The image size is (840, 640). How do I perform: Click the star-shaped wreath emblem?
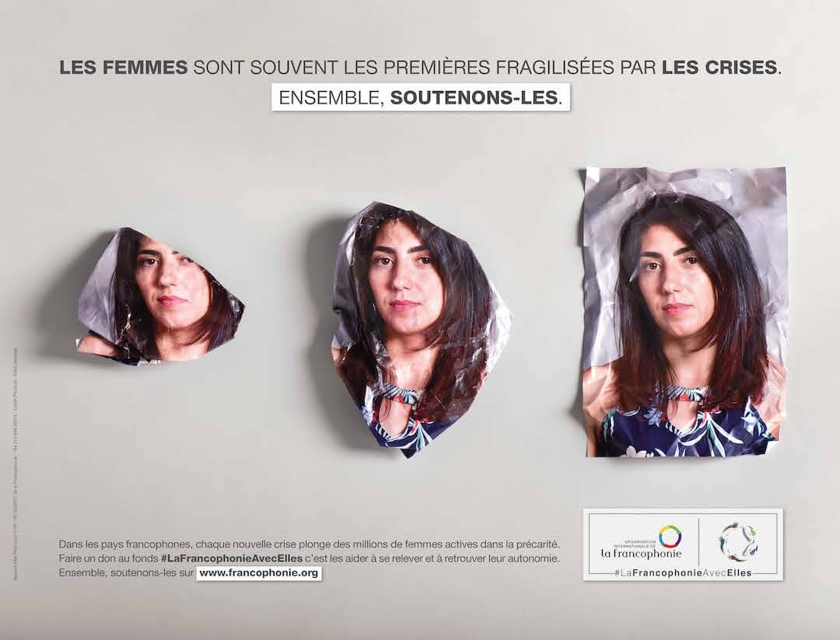tap(738, 542)
